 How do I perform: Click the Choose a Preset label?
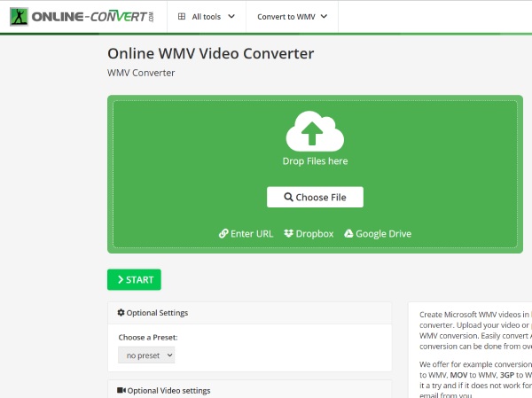pyautogui.click(x=148, y=337)
